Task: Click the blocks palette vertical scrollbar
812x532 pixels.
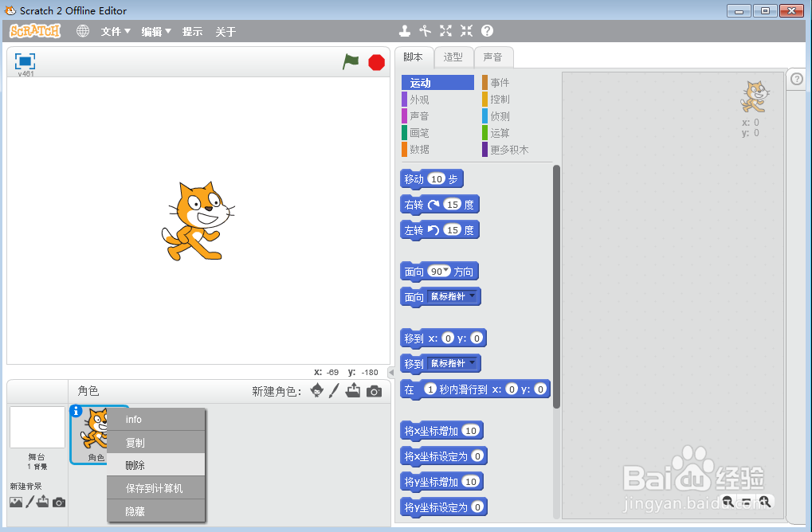Action: (x=557, y=286)
